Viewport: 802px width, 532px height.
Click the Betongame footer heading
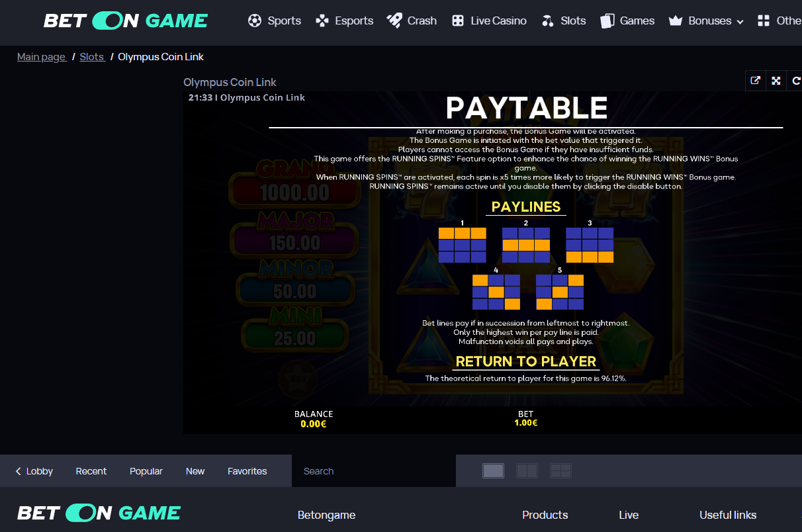click(326, 515)
